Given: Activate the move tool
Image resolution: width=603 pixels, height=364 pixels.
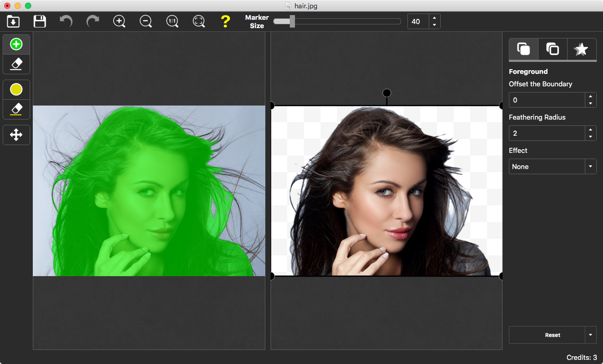Looking at the screenshot, I should tap(16, 135).
